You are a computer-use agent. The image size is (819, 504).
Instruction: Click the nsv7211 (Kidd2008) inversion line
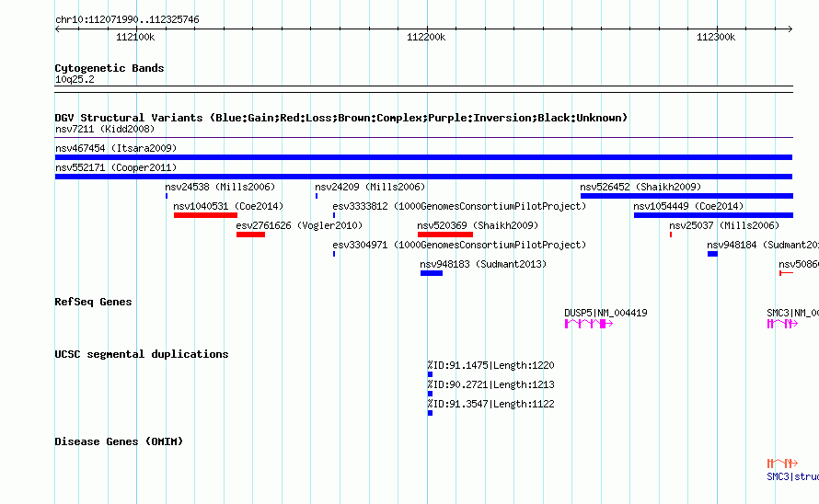pos(423,138)
